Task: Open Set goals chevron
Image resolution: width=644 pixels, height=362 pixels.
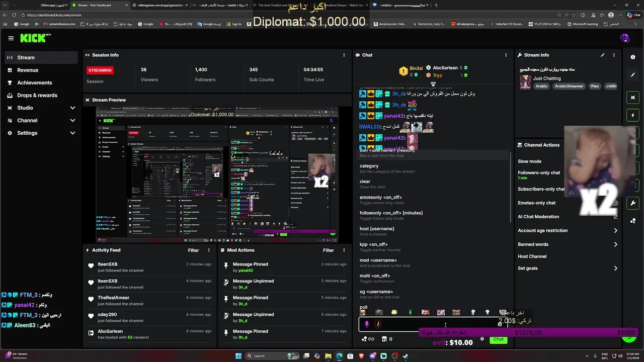Action: coord(615,268)
